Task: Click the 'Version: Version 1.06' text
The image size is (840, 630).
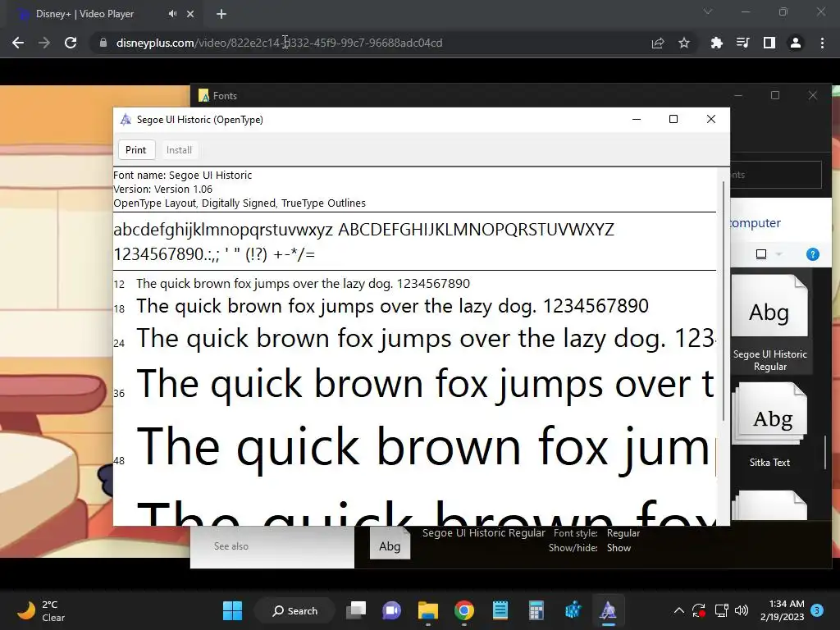Action: pos(163,189)
